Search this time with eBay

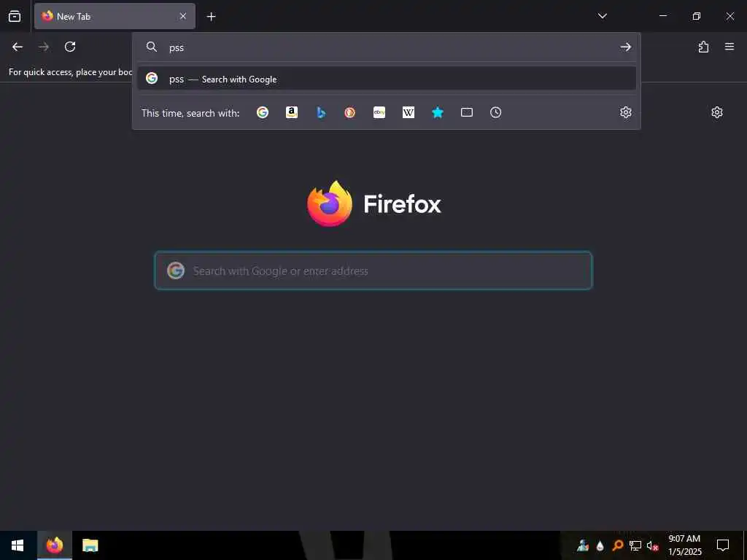379,112
